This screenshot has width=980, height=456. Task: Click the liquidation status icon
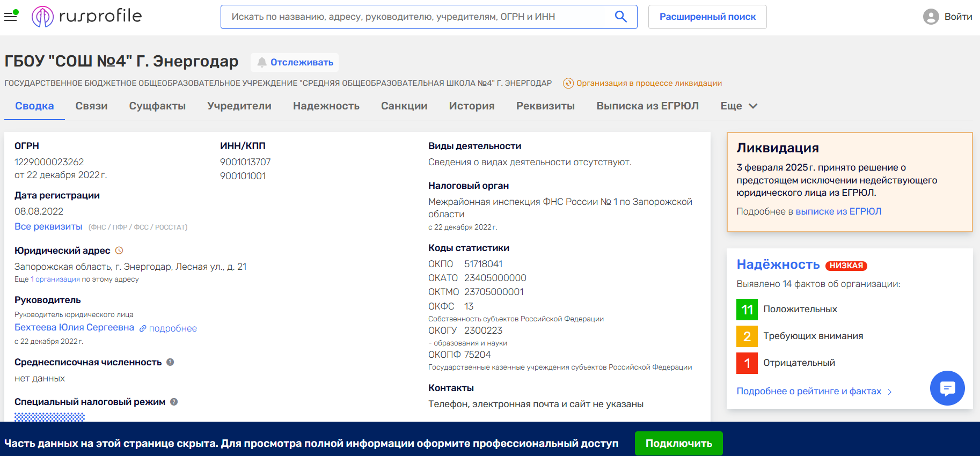click(568, 83)
